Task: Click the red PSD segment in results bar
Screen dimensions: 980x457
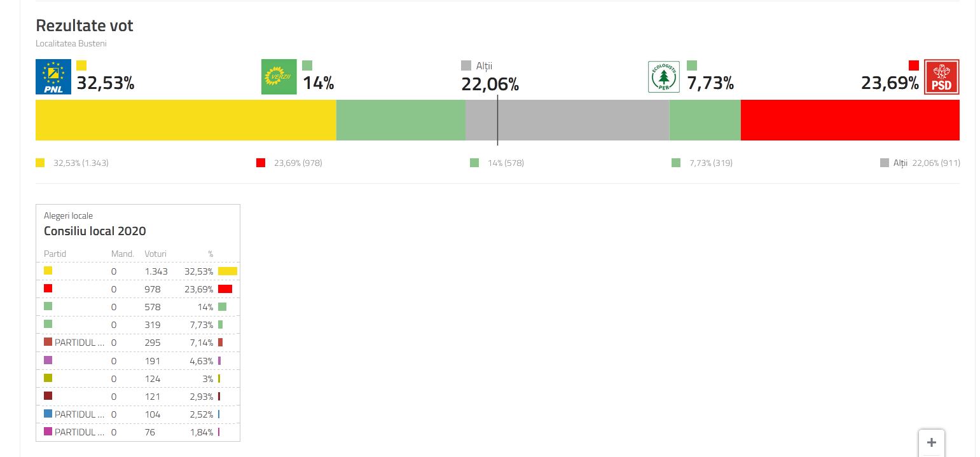Action: [850, 120]
